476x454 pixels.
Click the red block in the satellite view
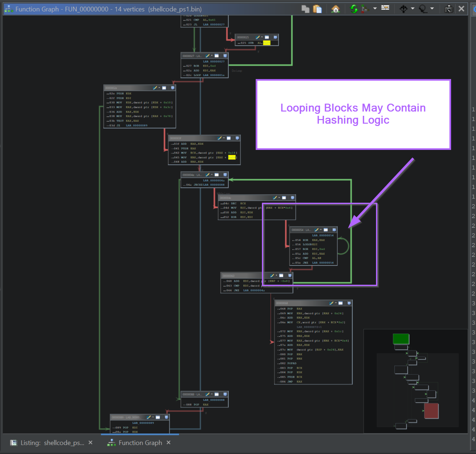pos(431,411)
